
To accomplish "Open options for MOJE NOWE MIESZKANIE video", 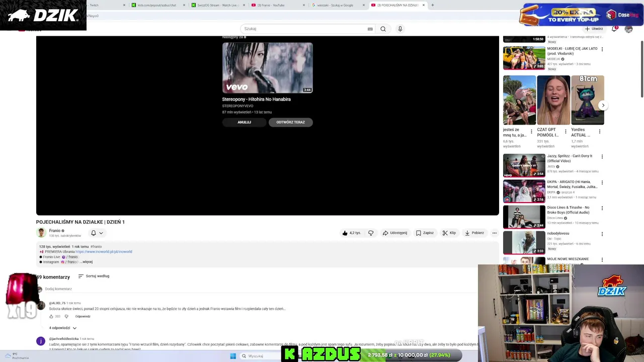I will coord(602,259).
